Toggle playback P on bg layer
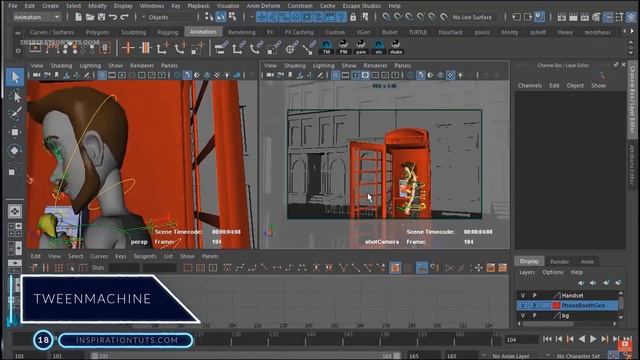This screenshot has height=360, width=640. point(534,316)
